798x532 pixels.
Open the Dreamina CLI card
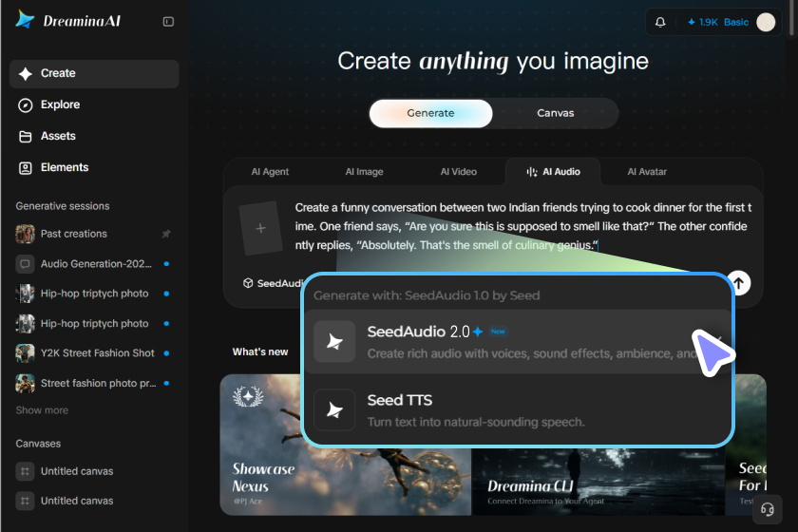598,482
